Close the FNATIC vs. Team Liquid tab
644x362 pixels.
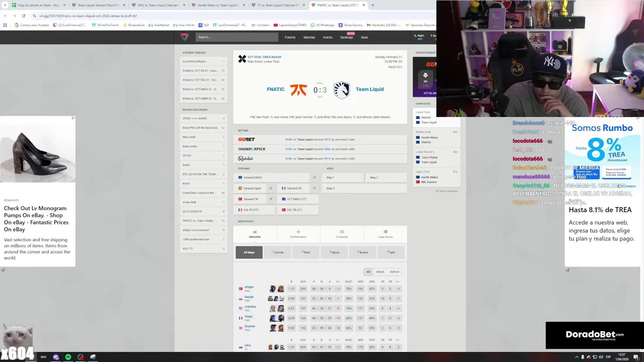point(364,5)
